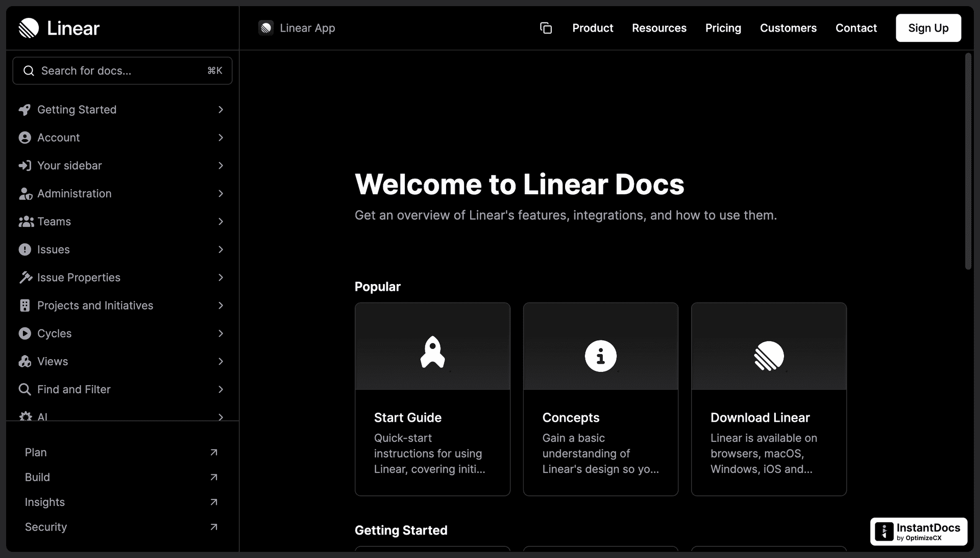This screenshot has height=558, width=980.
Task: Click the Issues alert icon
Action: point(26,249)
